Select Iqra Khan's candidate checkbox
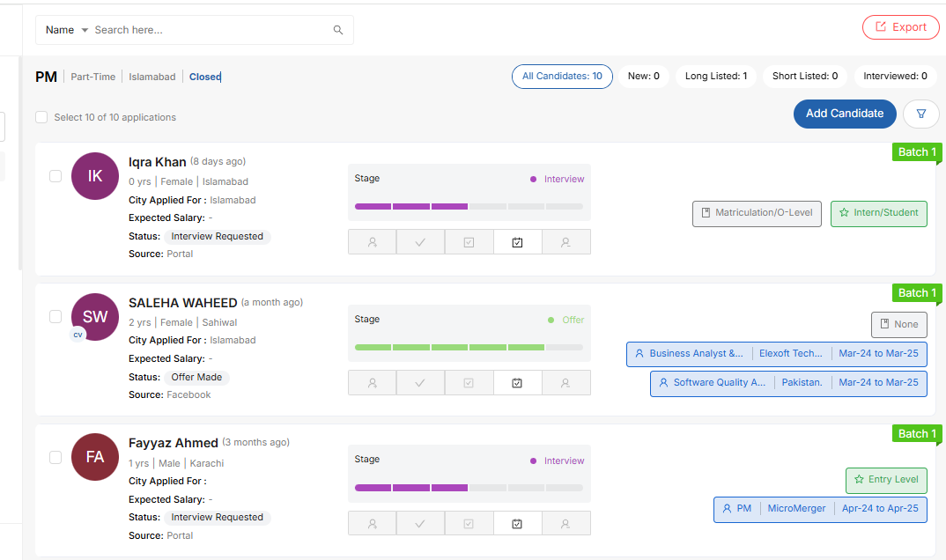946x560 pixels. (55, 176)
